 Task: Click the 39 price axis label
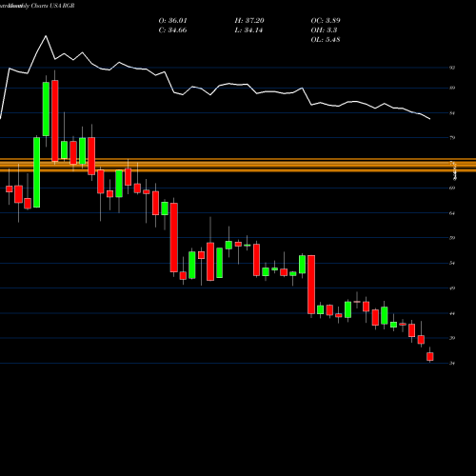(452, 338)
